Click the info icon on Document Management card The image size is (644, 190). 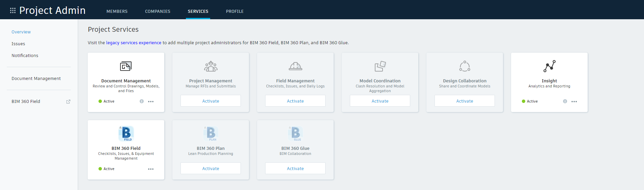pyautogui.click(x=142, y=101)
